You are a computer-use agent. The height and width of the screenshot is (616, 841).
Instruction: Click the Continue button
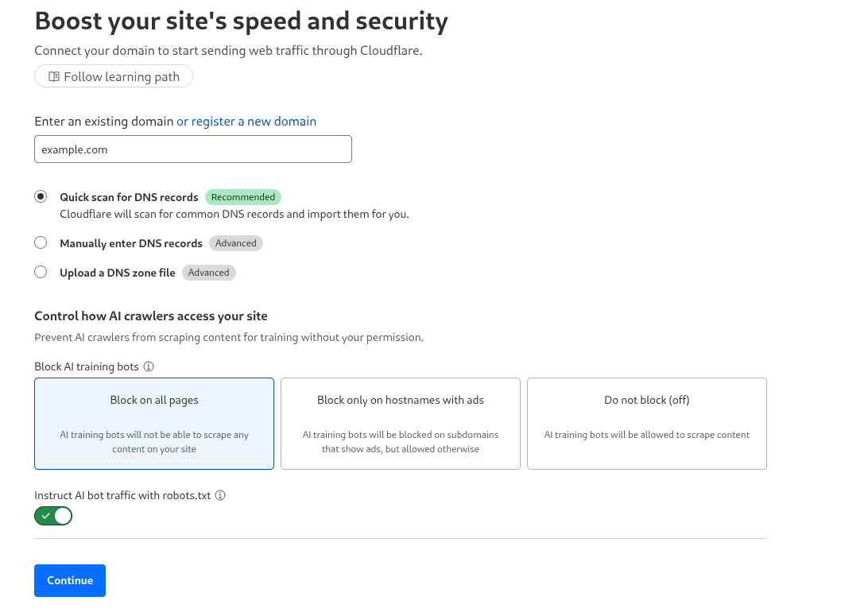(x=70, y=580)
